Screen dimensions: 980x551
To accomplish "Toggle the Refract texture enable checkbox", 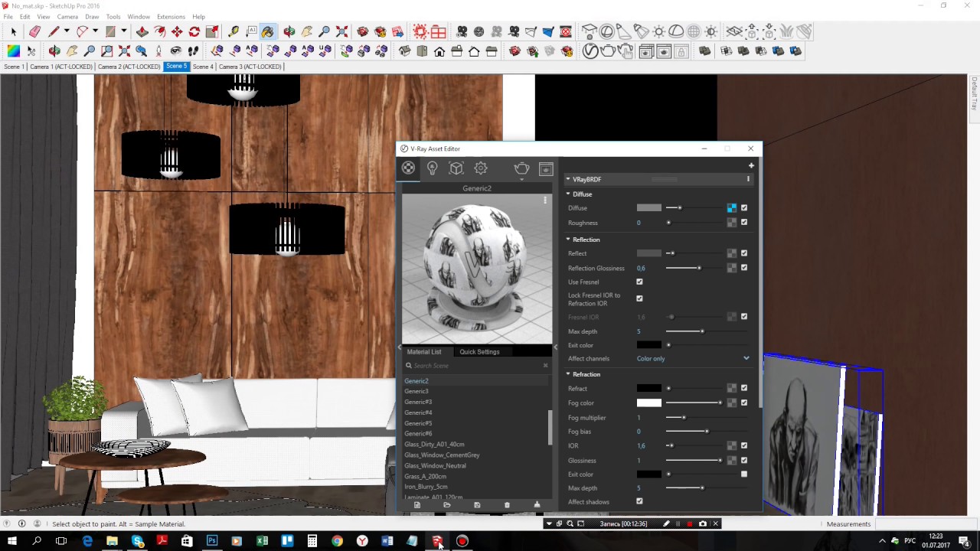I will click(x=744, y=388).
